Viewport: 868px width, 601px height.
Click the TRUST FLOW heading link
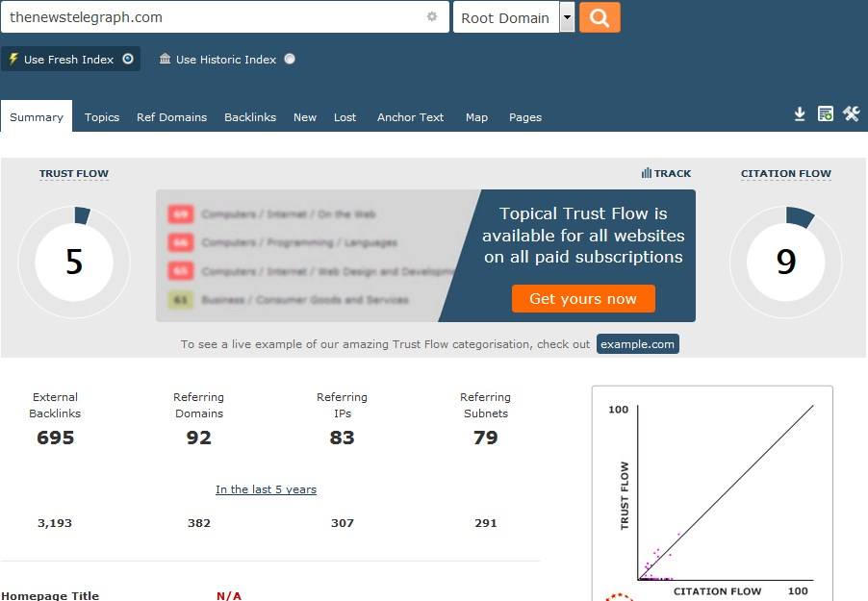[x=74, y=173]
